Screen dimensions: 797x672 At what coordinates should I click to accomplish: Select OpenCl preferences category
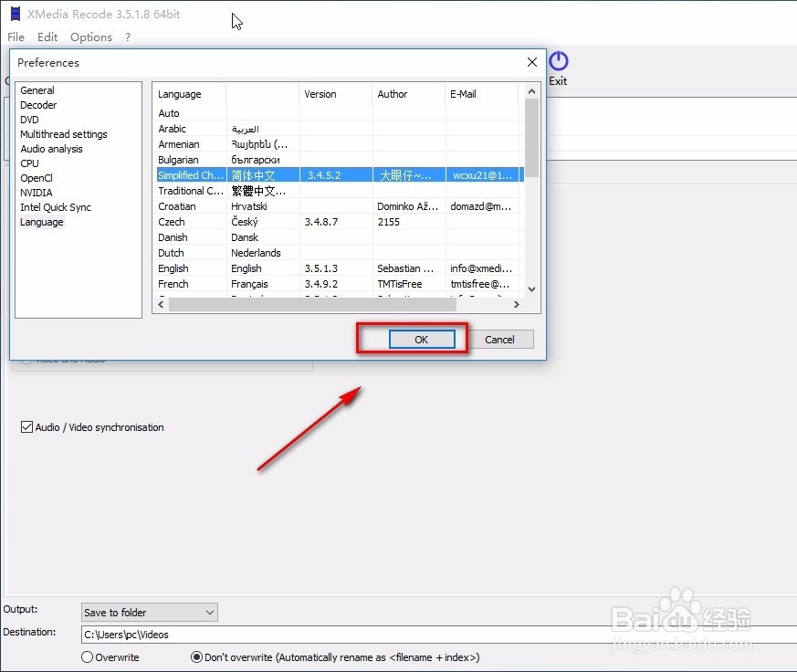tap(37, 178)
